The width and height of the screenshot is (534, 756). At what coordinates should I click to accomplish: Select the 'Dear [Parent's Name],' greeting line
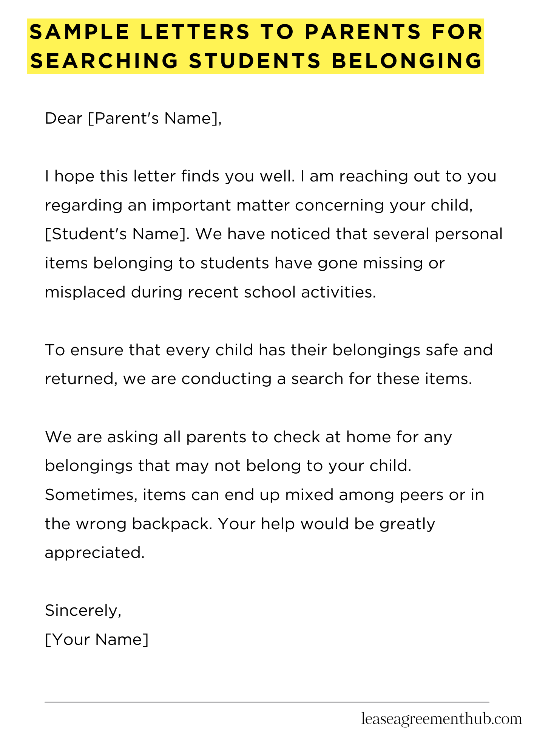tap(133, 119)
